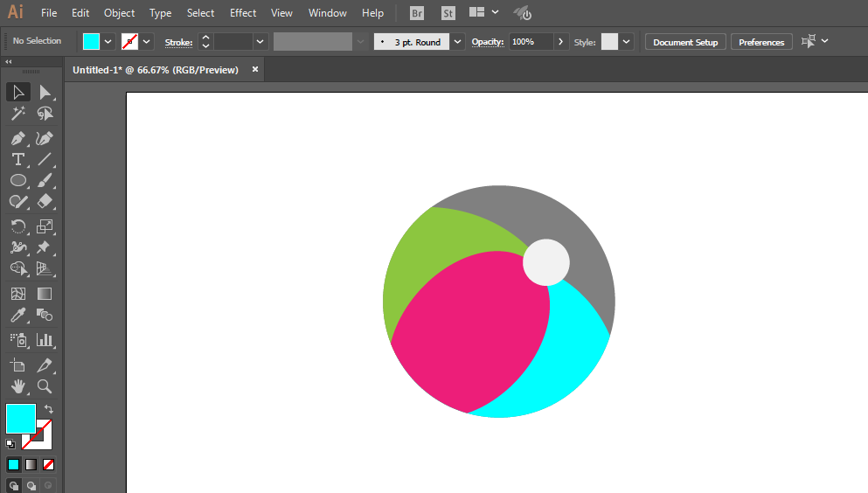The image size is (868, 493).
Task: Select the Mesh tool
Action: [18, 294]
